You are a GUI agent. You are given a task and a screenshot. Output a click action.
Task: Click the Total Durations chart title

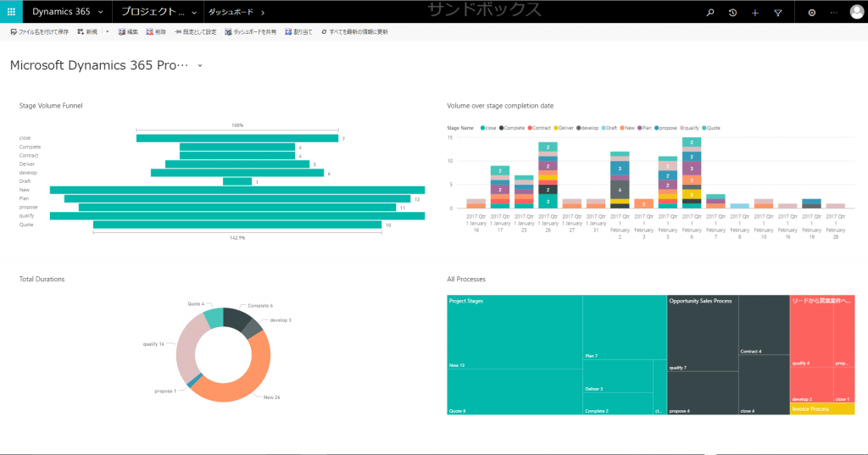coord(42,279)
